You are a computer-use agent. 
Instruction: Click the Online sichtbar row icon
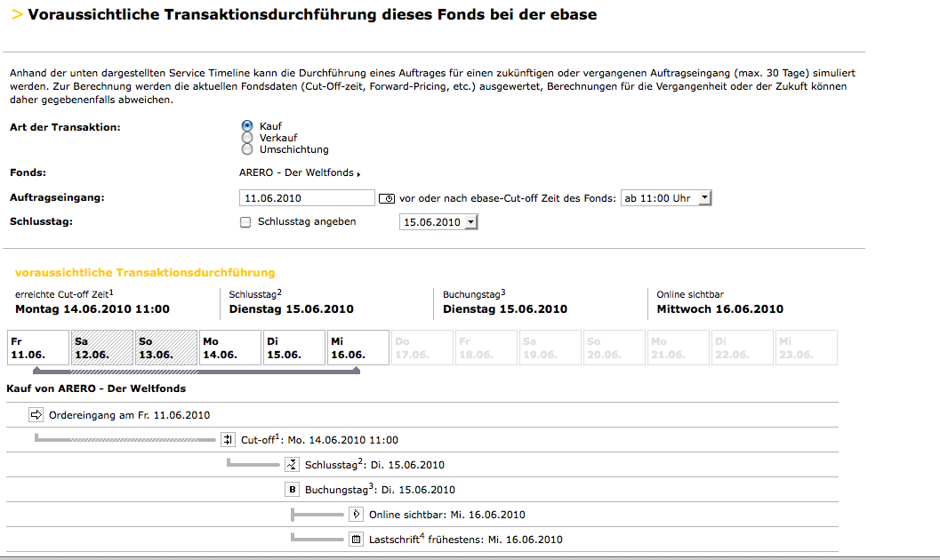pos(356,514)
